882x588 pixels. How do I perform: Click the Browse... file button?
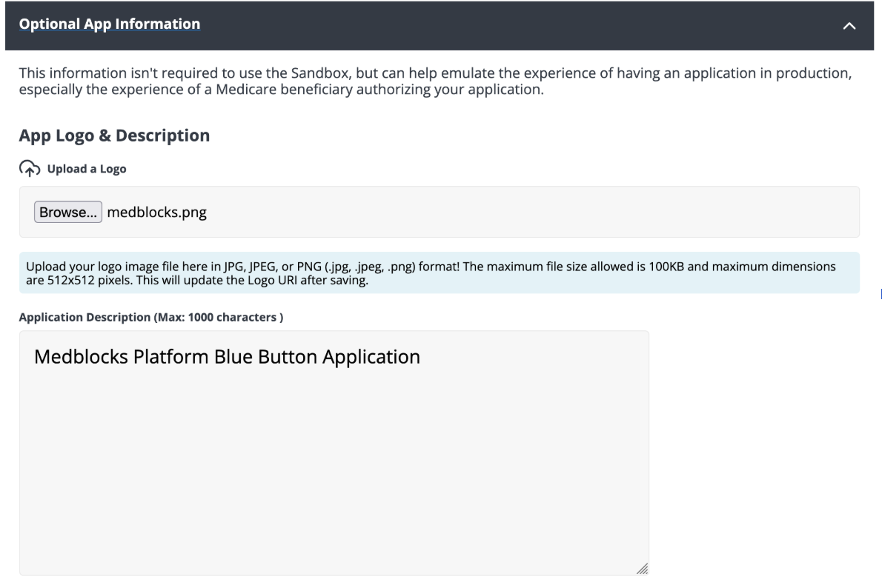click(68, 212)
